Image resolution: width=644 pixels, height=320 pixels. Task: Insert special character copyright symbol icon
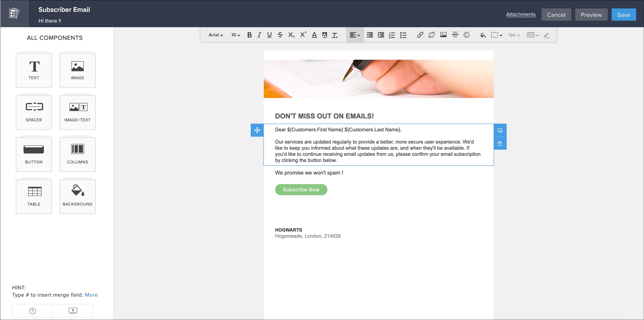click(466, 35)
